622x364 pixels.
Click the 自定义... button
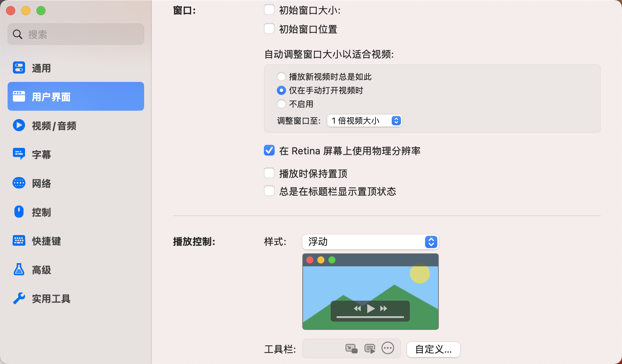tap(433, 350)
